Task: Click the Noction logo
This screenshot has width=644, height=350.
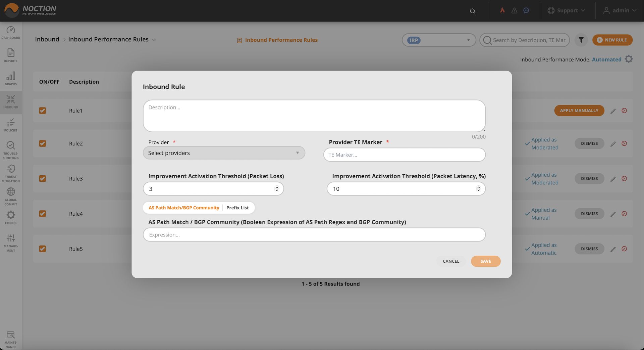Action: 30,10
